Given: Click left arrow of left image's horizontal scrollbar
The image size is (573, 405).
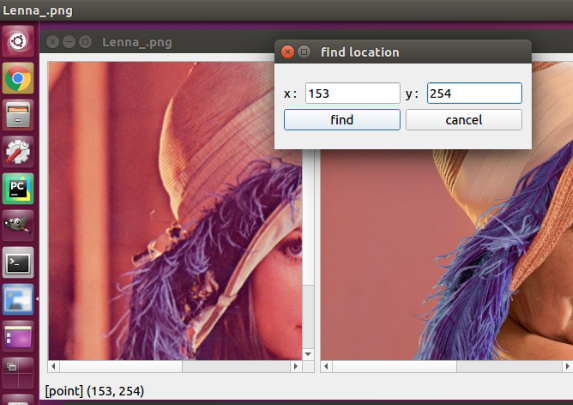Looking at the screenshot, I should coord(54,366).
